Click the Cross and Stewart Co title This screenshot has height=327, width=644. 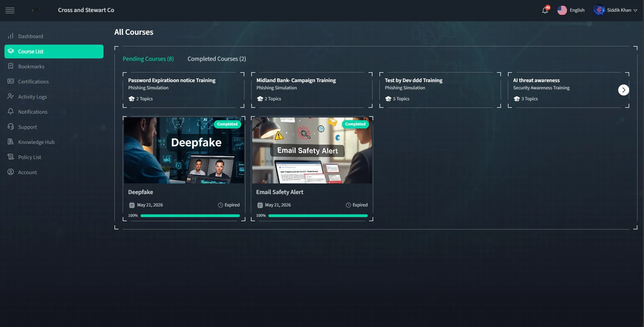(x=86, y=10)
